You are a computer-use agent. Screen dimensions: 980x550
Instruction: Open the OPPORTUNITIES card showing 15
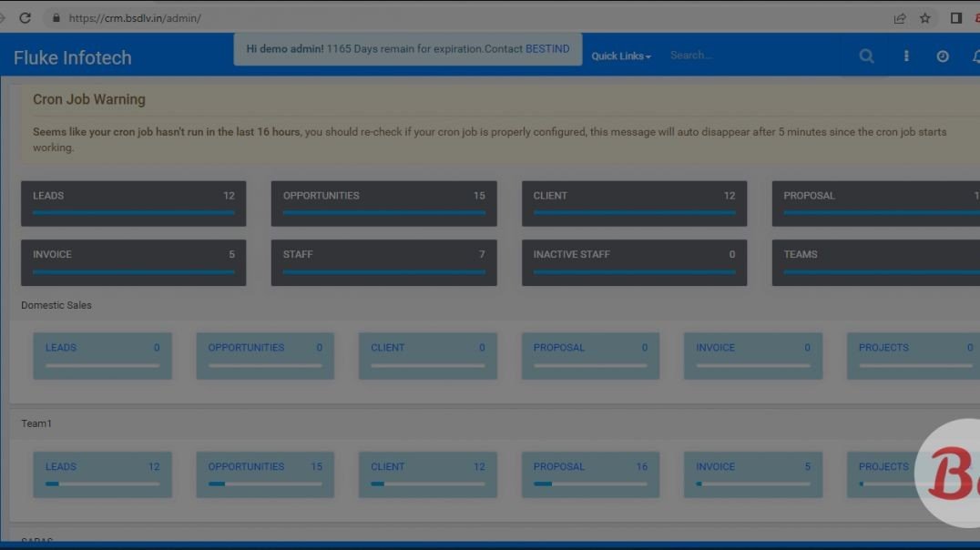pyautogui.click(x=383, y=203)
